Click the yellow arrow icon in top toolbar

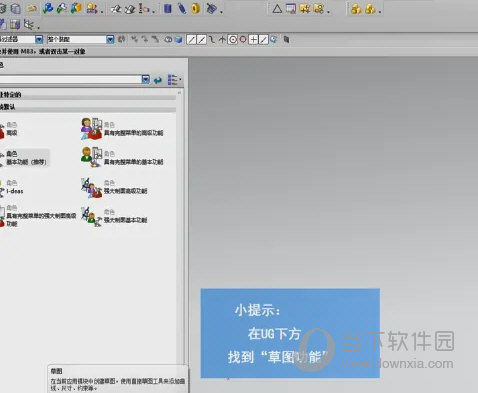coord(32,9)
